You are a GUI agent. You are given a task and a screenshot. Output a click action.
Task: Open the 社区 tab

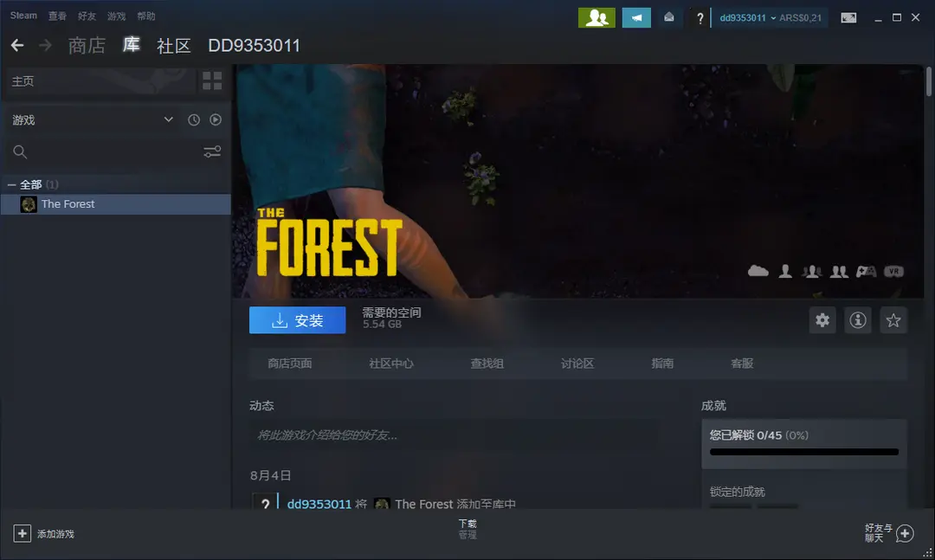[x=173, y=46]
